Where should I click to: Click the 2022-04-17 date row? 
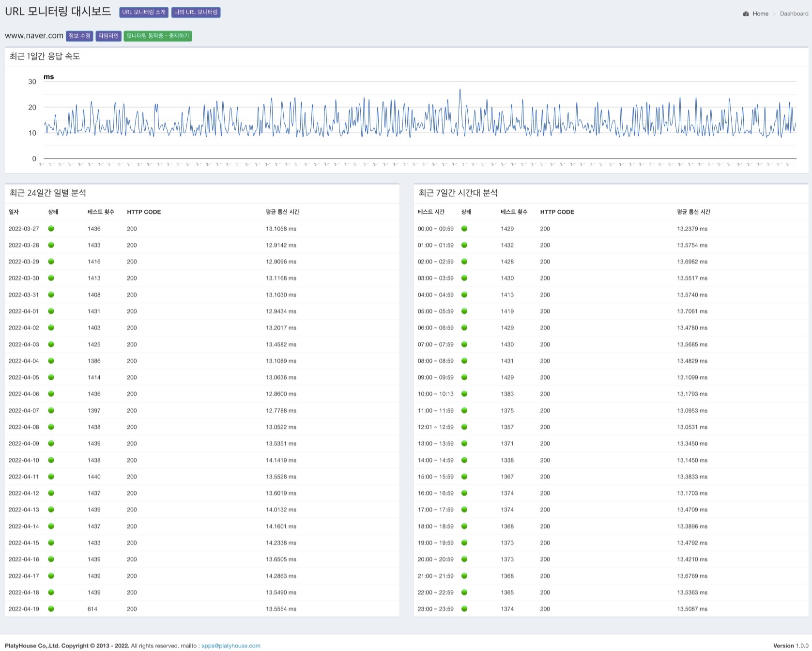(24, 576)
